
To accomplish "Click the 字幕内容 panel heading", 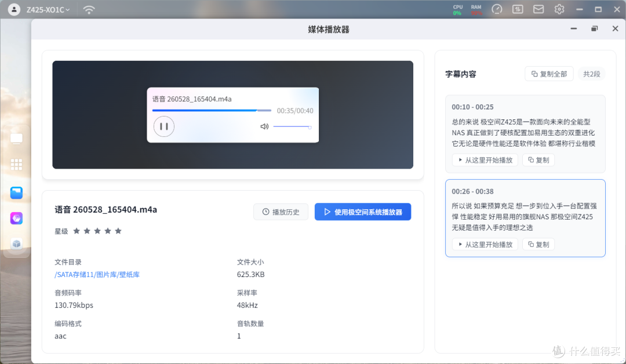I will click(461, 74).
